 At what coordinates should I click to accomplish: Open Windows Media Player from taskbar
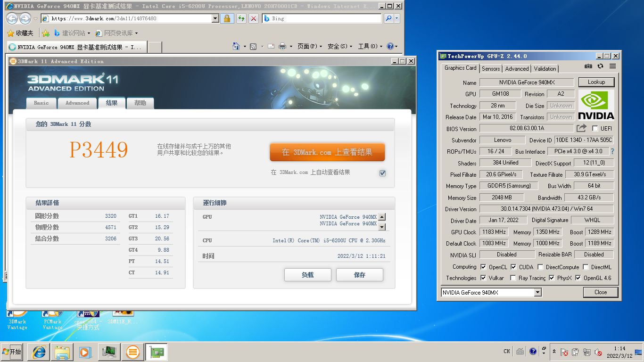pos(85,352)
